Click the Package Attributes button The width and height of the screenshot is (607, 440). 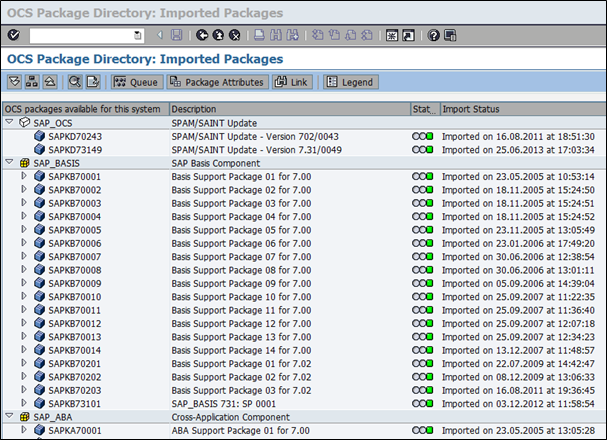point(218,82)
